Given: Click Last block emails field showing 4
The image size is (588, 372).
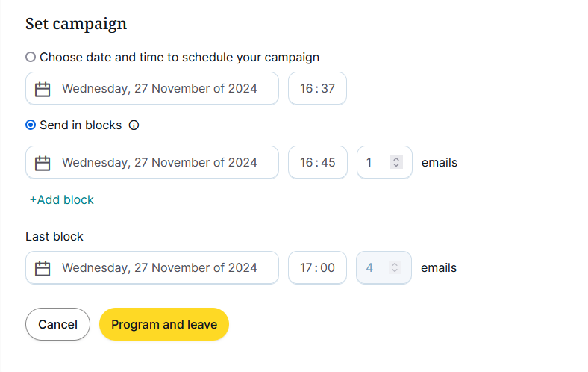Looking at the screenshot, I should coord(373,268).
